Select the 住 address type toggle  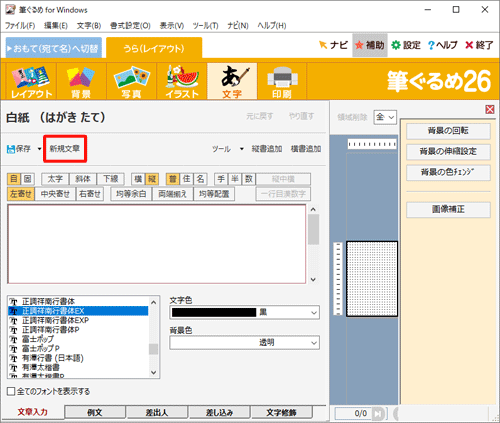[186, 179]
